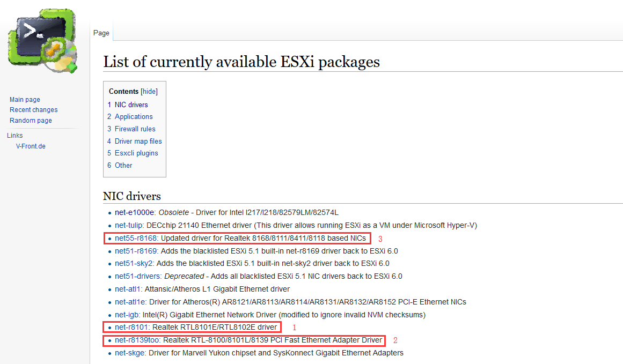The height and width of the screenshot is (364, 623).
Task: Jump to NIC drivers in Contents
Action: 131,105
